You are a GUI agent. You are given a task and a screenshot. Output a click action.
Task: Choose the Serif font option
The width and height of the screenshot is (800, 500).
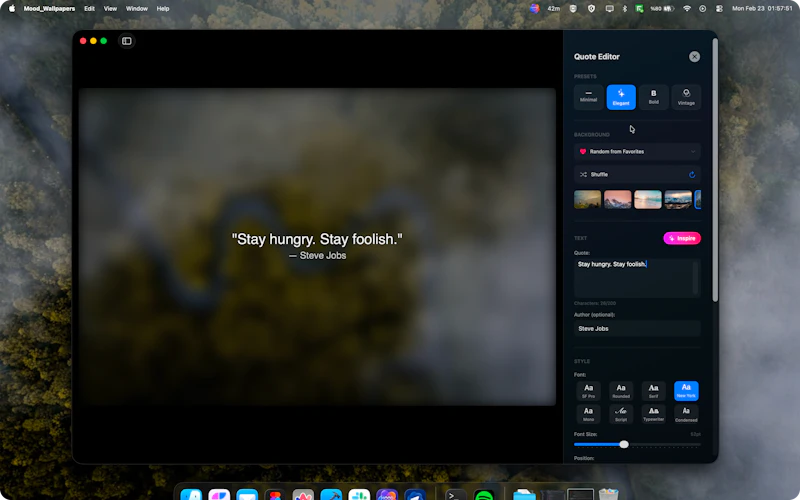pos(654,391)
